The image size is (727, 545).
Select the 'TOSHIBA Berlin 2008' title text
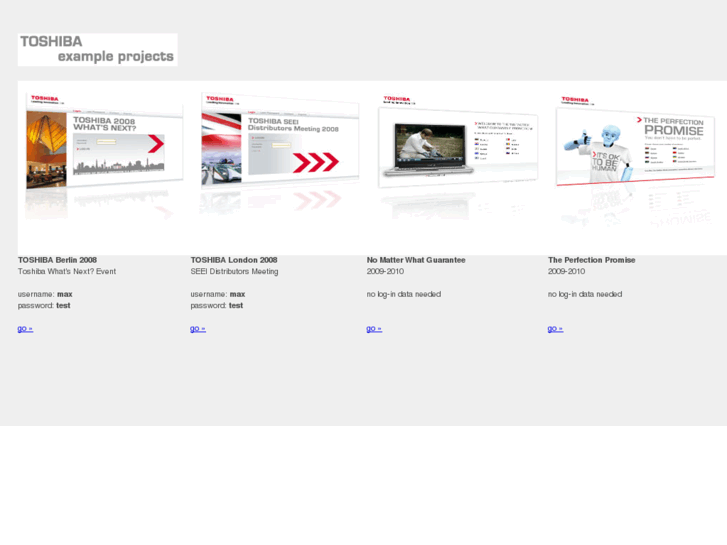[57, 260]
